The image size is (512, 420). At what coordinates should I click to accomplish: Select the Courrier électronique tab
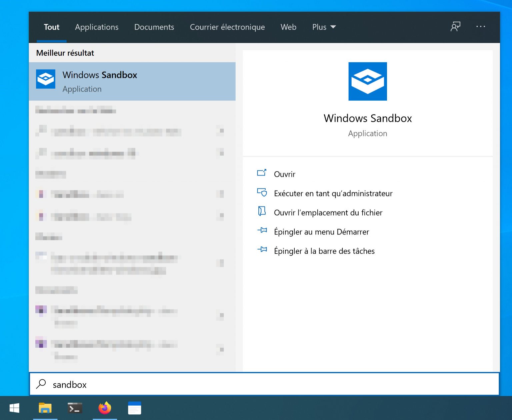(227, 27)
